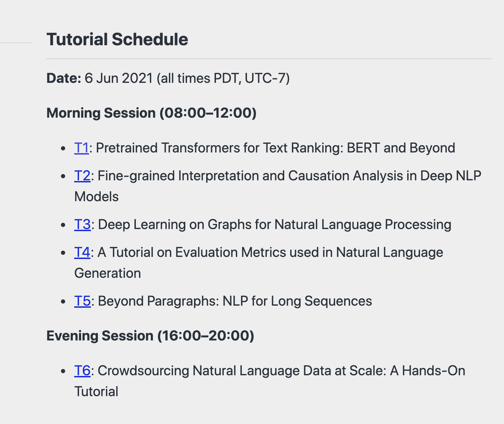Select the "6 Jun 2021" date text

point(119,78)
